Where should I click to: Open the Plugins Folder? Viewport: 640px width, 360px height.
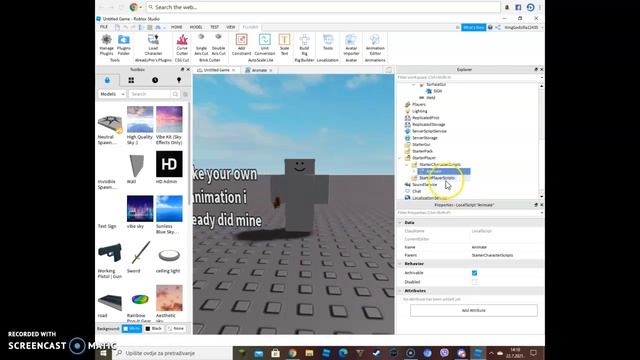[x=124, y=45]
